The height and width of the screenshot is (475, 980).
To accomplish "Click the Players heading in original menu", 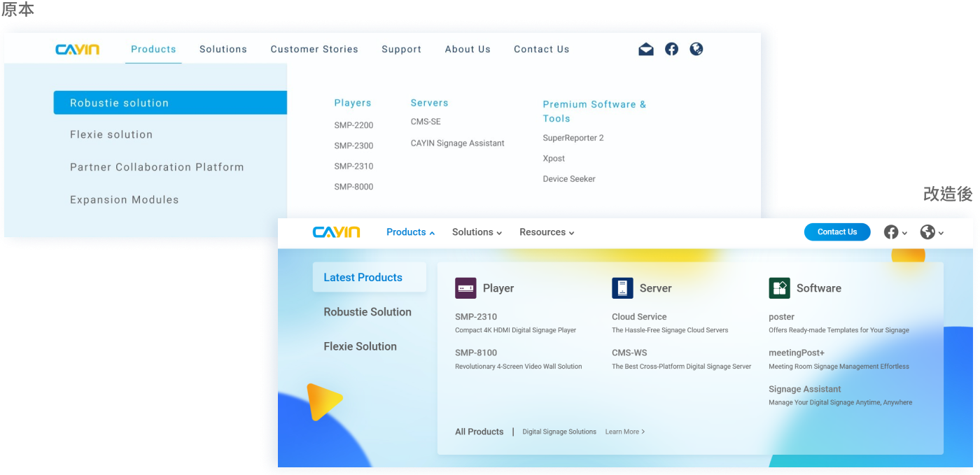I will click(x=353, y=103).
